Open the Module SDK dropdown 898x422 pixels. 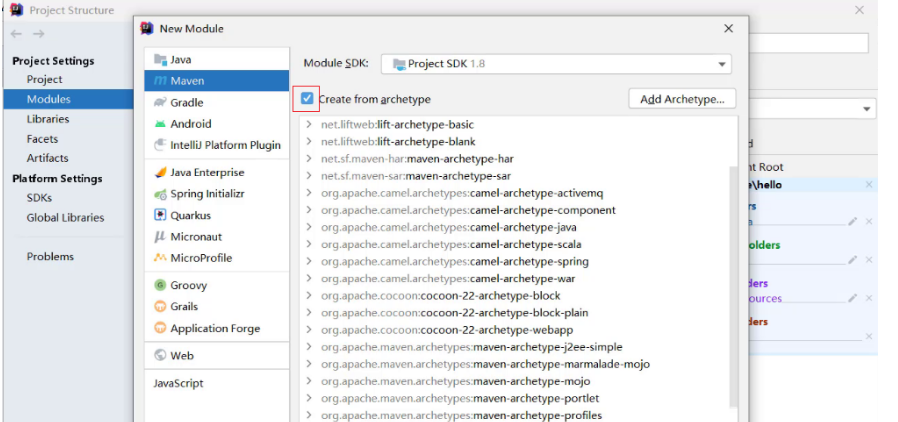pos(556,64)
